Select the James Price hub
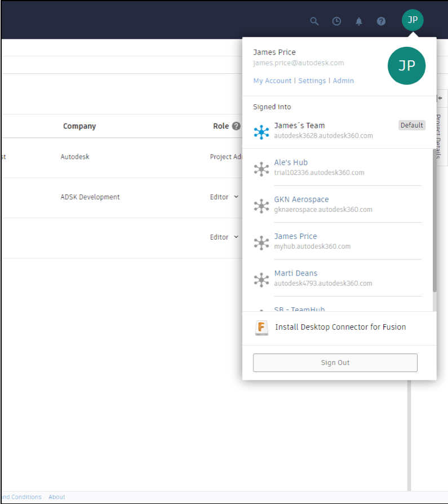The height and width of the screenshot is (504, 448). [x=295, y=236]
